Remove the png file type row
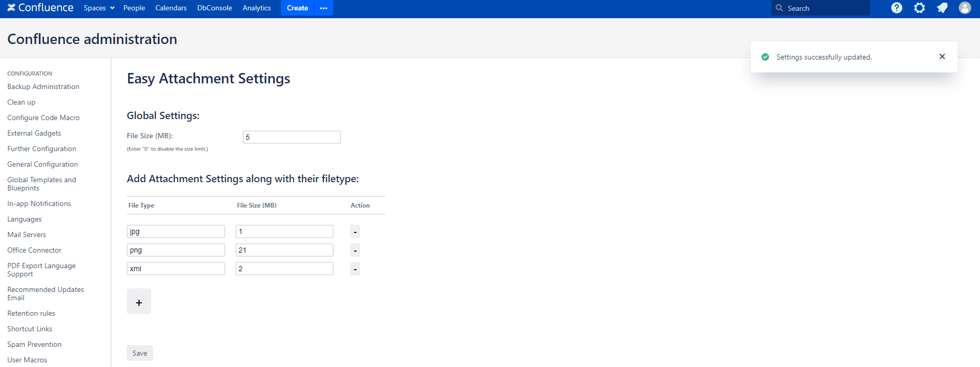This screenshot has width=980, height=367. pos(355,251)
